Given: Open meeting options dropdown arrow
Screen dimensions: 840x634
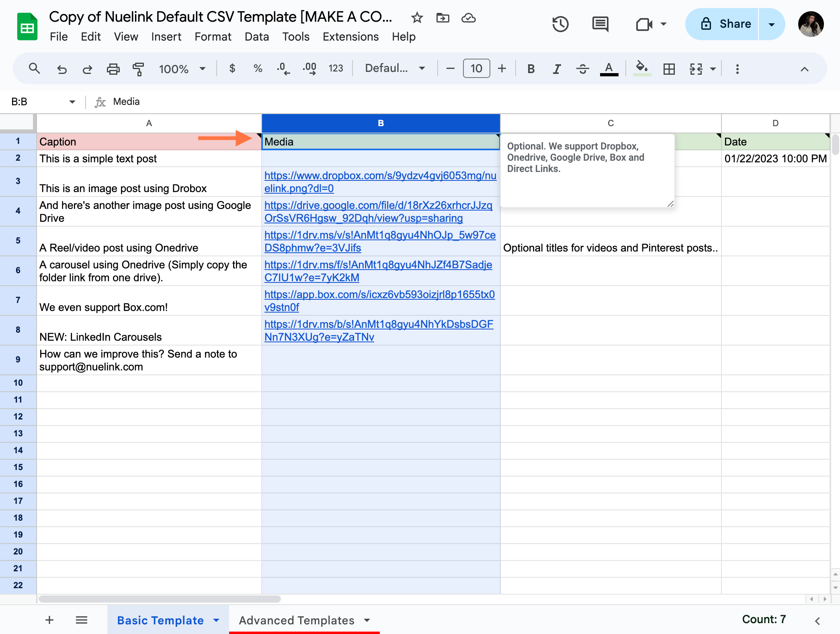Looking at the screenshot, I should pos(664,24).
